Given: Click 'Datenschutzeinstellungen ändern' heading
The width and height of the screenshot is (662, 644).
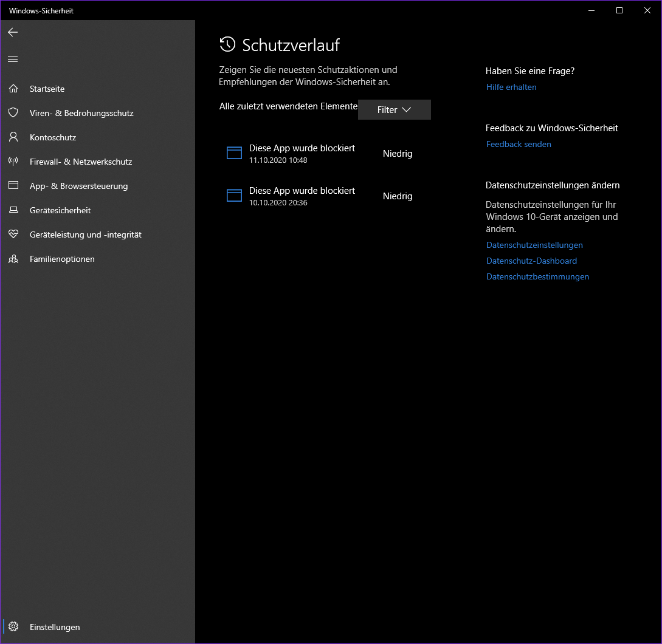Looking at the screenshot, I should tap(552, 185).
